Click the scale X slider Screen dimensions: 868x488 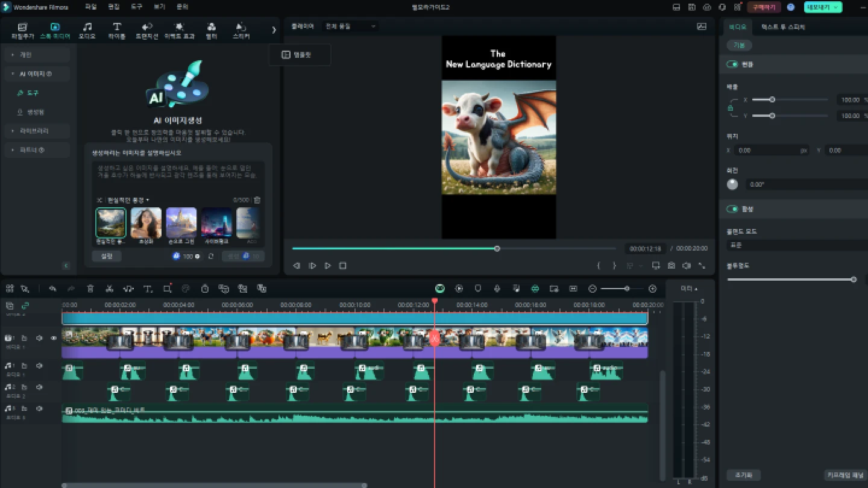point(790,99)
